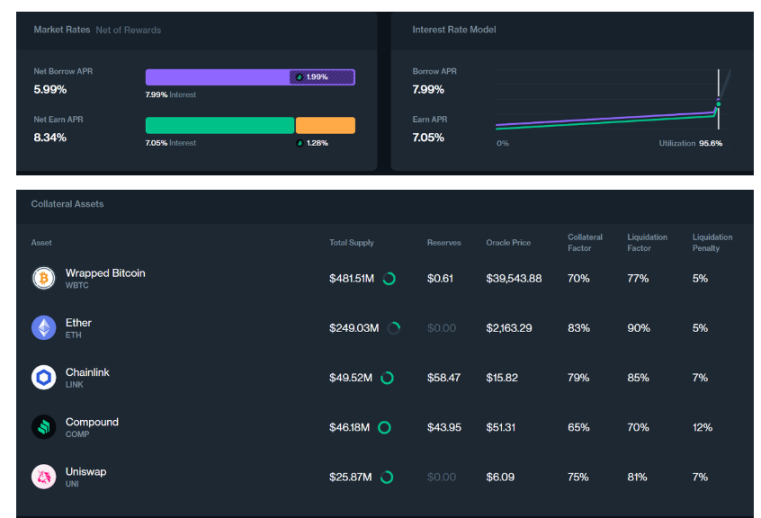This screenshot has height=518, width=761.
Task: Click the Ether asset icon
Action: point(44,327)
